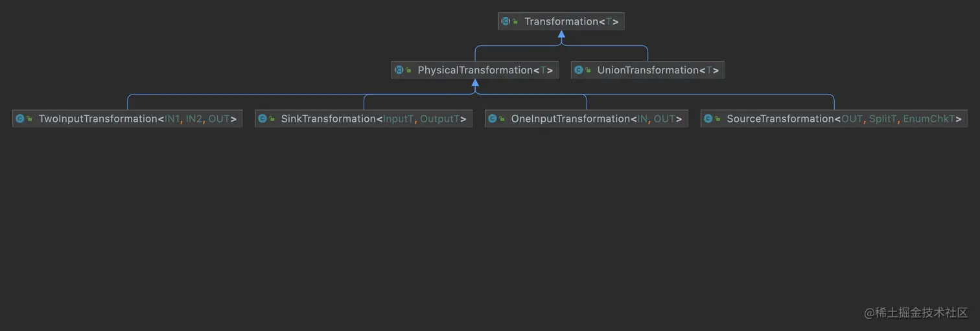The width and height of the screenshot is (980, 331).
Task: Select the TwoInputTransformation node
Action: (127, 119)
